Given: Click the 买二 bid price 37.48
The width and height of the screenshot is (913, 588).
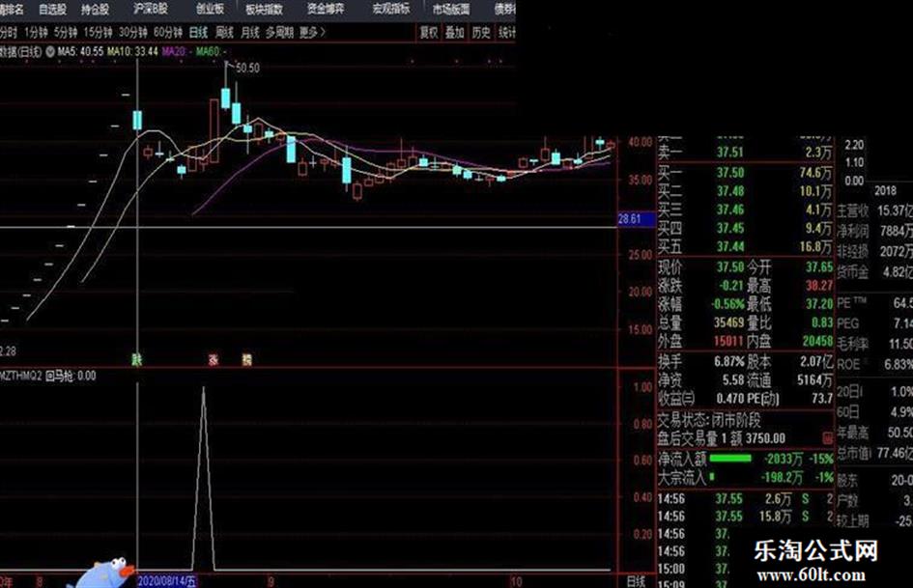Looking at the screenshot, I should coord(730,191).
